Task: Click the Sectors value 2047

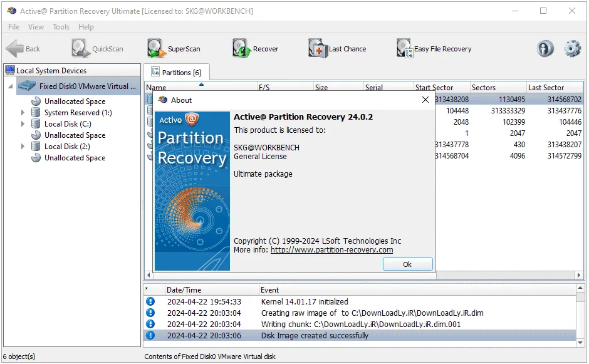Action: (x=517, y=133)
